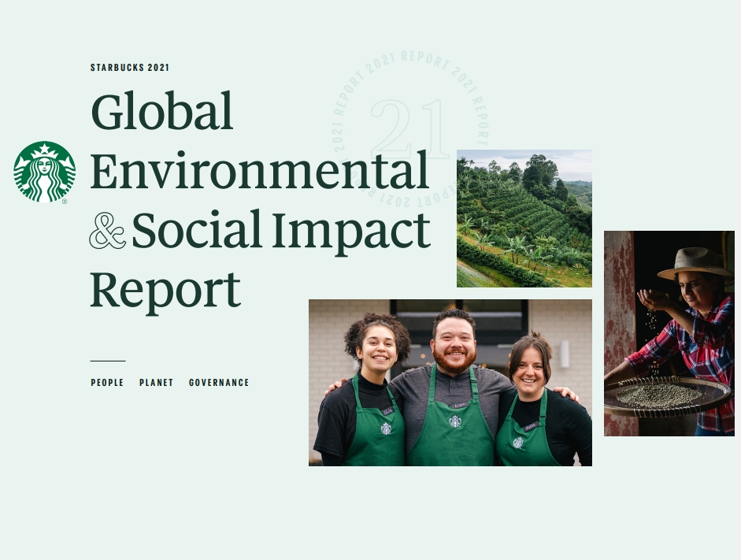The height and width of the screenshot is (560, 741).
Task: Jump to the GOVERNANCE section
Action: [219, 382]
